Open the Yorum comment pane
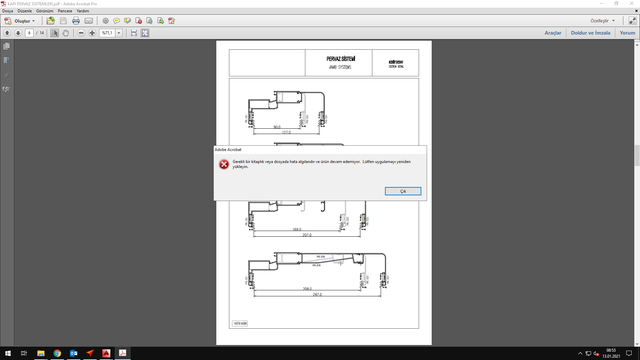 [627, 33]
